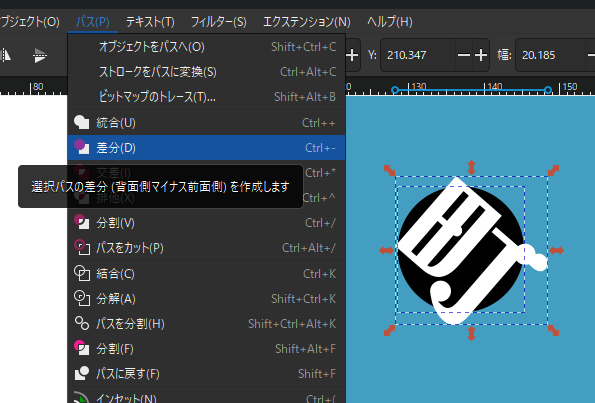Increase Y value with plus button

(x=481, y=55)
